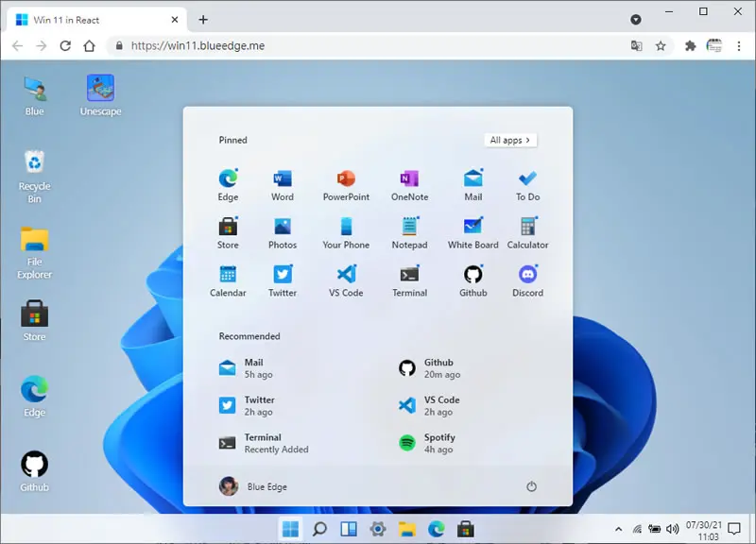Open the browser extensions menu
756x544 pixels.
click(x=691, y=45)
